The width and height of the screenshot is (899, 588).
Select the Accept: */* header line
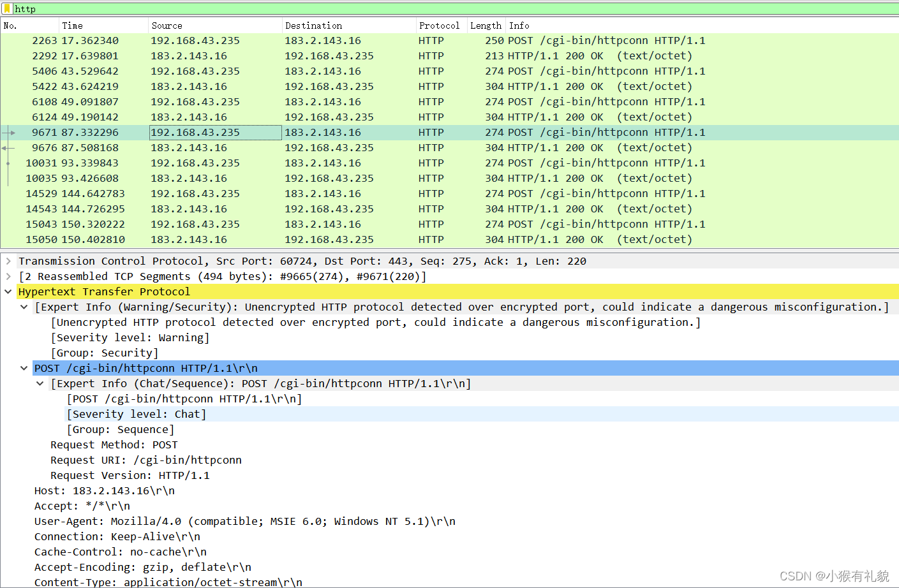coord(82,506)
